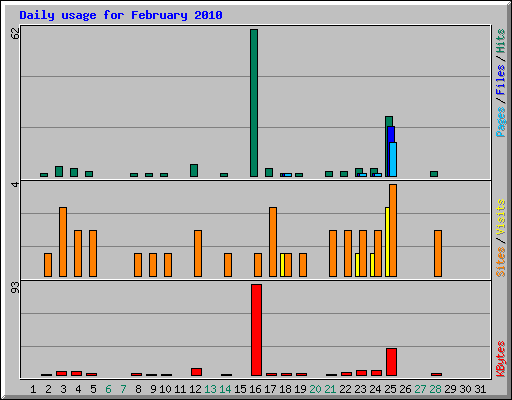The image size is (512, 400).
Task: Click the orange Sites bar for day 3
Action: coord(63,242)
